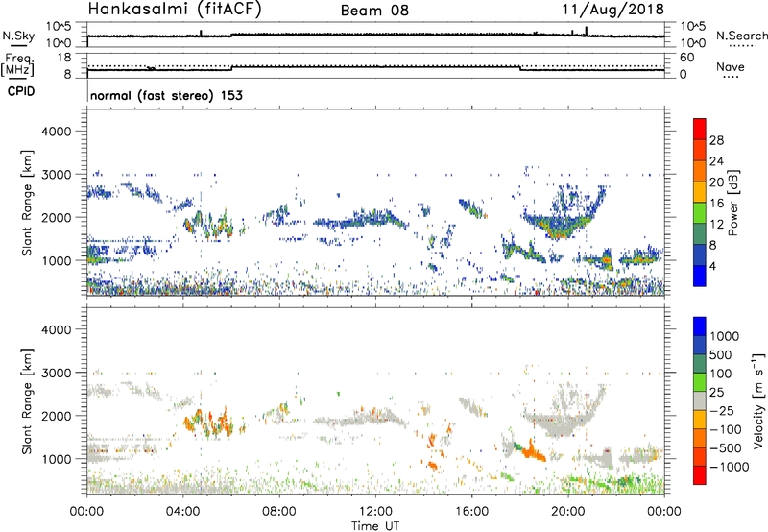Image resolution: width=768 pixels, height=532 pixels.
Task: Click the 4000 range tick in the power panel
Action: coord(57,132)
